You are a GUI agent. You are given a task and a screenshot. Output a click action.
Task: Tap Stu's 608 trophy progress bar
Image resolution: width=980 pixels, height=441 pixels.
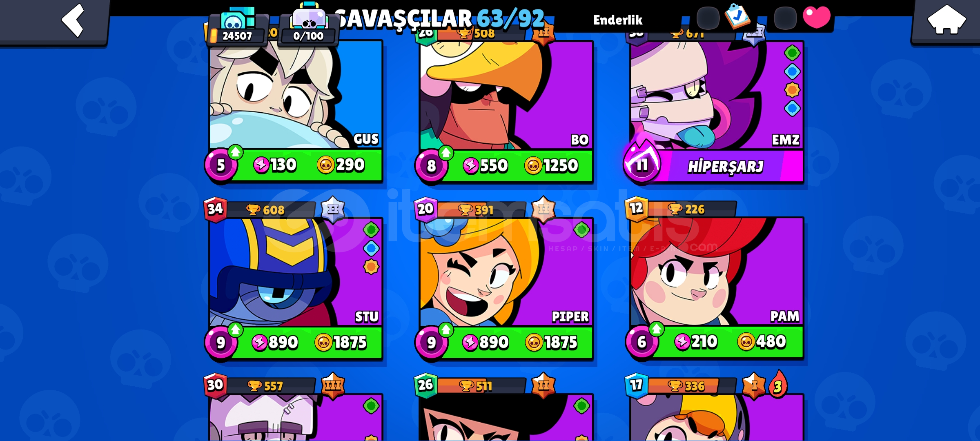[270, 210]
